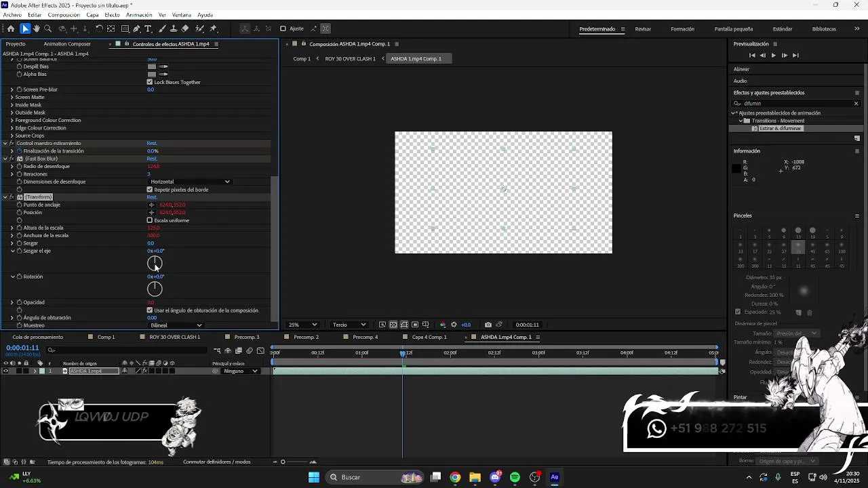Image resolution: width=868 pixels, height=488 pixels.
Task: Open the Muestreo Bilineal dropdown
Action: pyautogui.click(x=176, y=325)
